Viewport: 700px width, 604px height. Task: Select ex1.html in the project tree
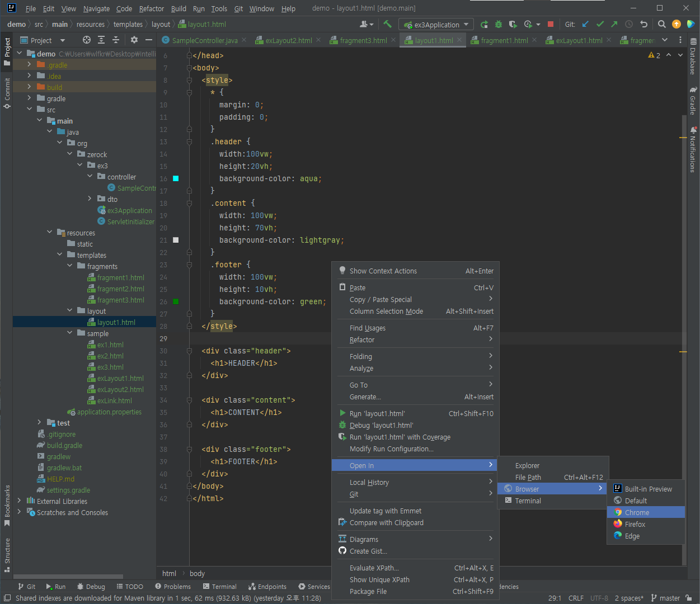pos(110,345)
